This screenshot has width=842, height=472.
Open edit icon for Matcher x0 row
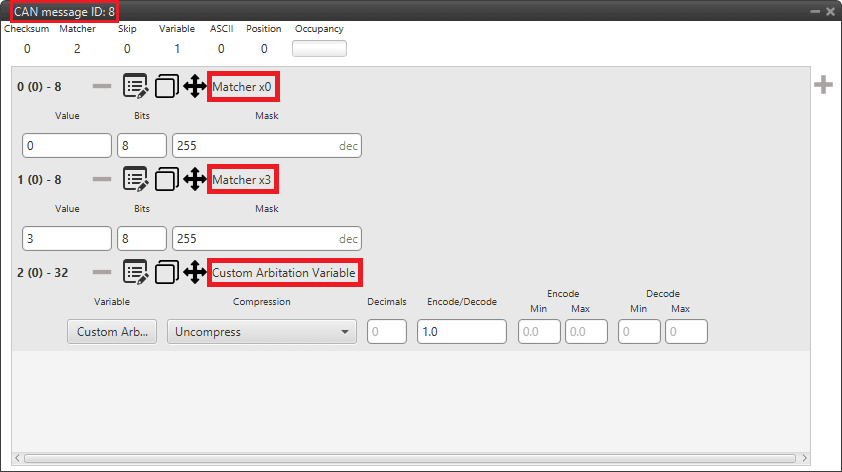click(136, 87)
